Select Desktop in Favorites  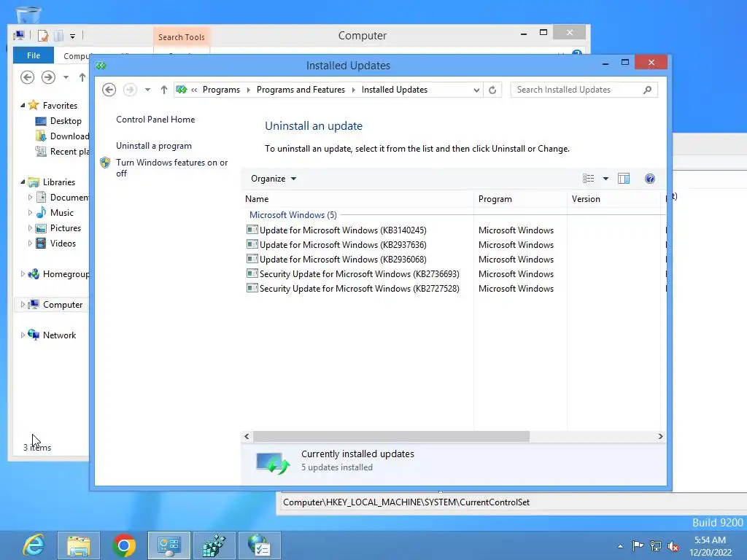(58, 121)
